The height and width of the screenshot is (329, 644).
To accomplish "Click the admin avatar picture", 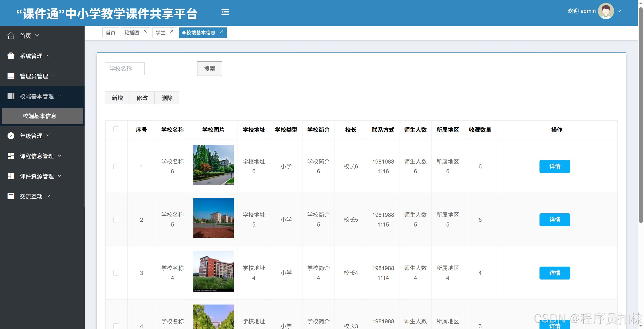I will (x=606, y=11).
